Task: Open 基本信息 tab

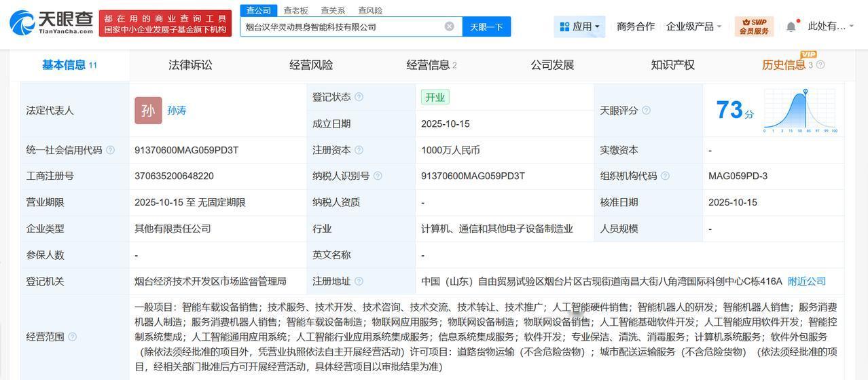Action: pyautogui.click(x=69, y=65)
